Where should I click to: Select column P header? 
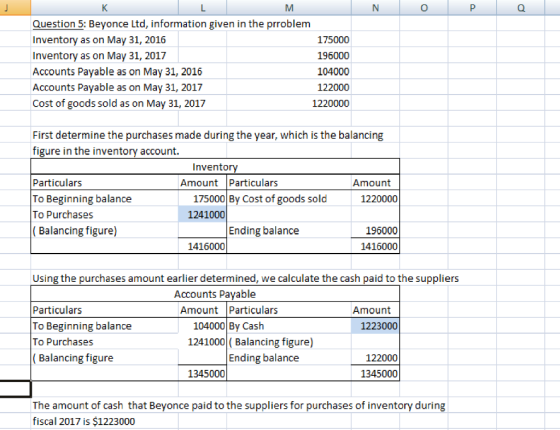(472, 8)
